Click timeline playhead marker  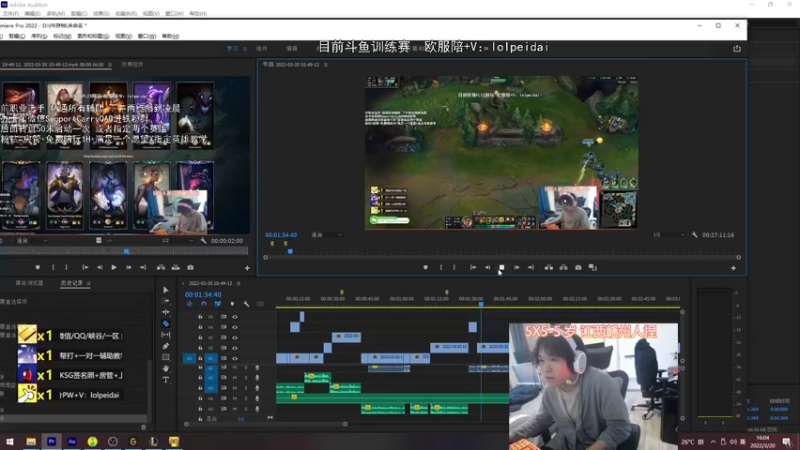point(481,304)
